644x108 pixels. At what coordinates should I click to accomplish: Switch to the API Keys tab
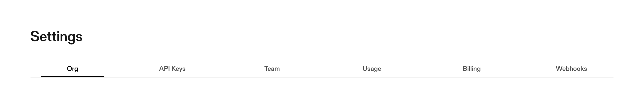click(172, 69)
